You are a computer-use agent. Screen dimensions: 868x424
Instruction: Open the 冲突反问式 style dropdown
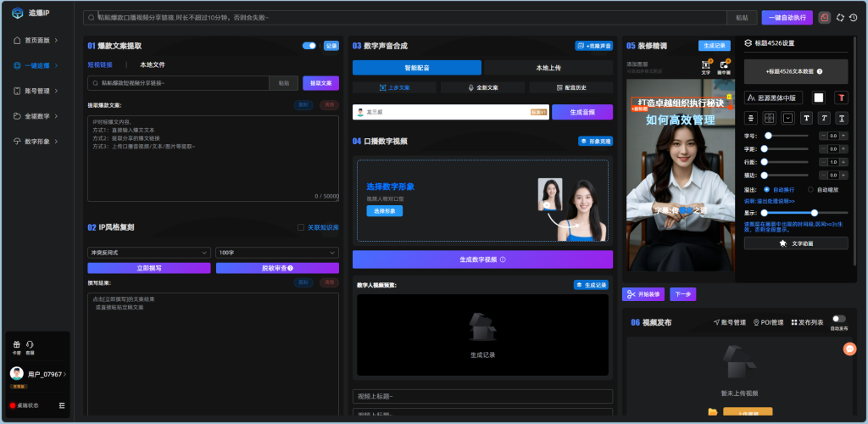click(149, 253)
